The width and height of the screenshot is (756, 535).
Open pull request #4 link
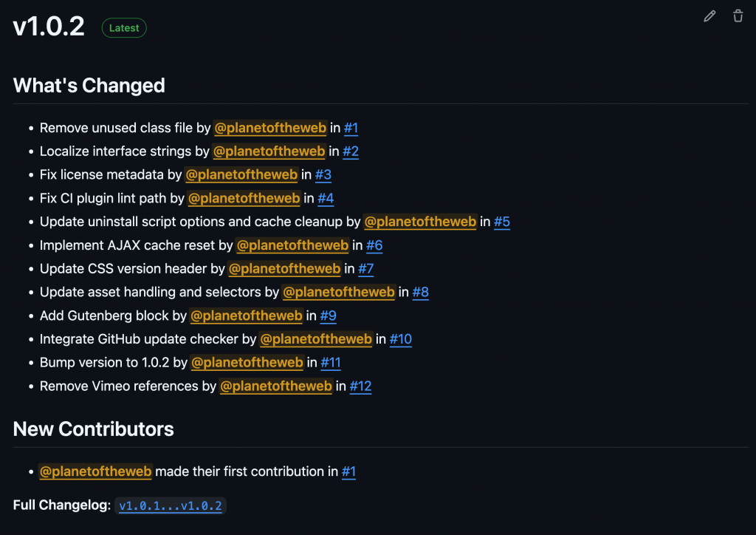[x=326, y=198]
